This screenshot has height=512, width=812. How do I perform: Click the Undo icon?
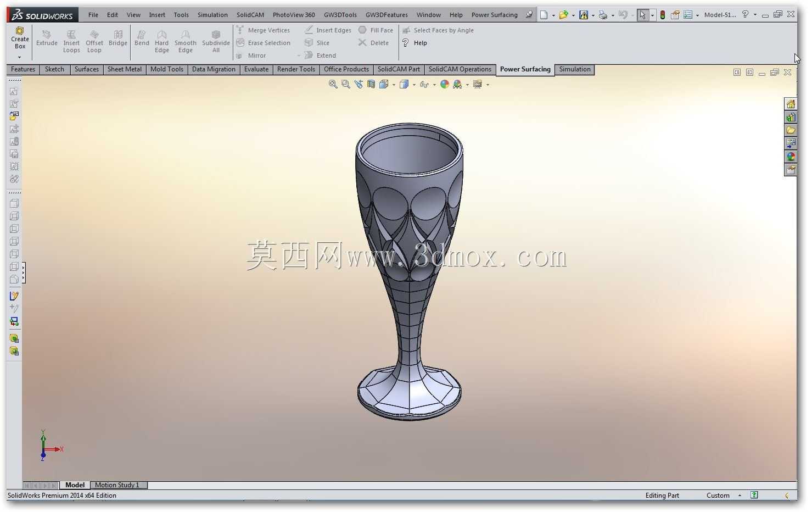[623, 15]
